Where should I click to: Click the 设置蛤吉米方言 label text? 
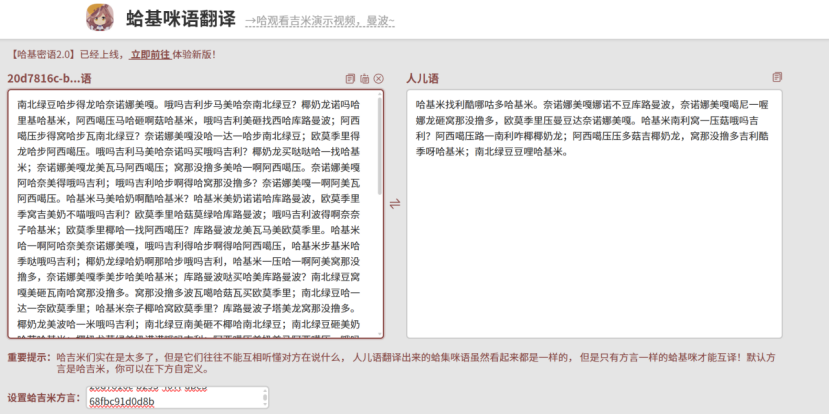click(44, 398)
